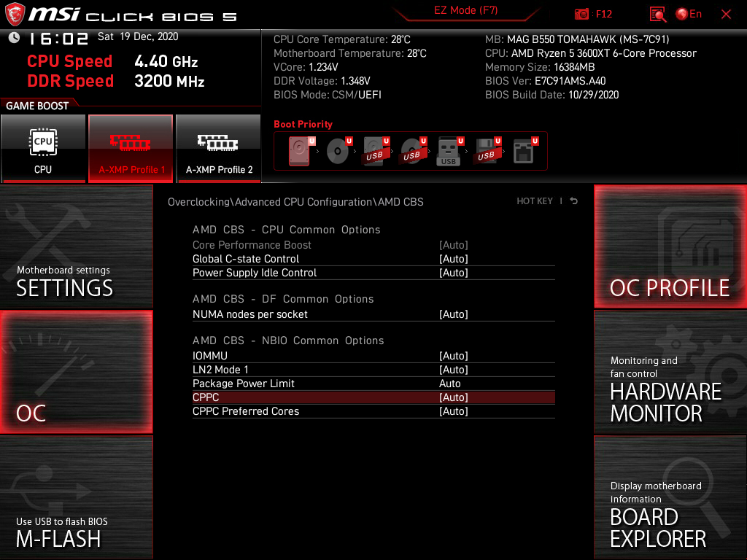Click the system time 16:02 display
Screen dimensions: 747x560
59,39
